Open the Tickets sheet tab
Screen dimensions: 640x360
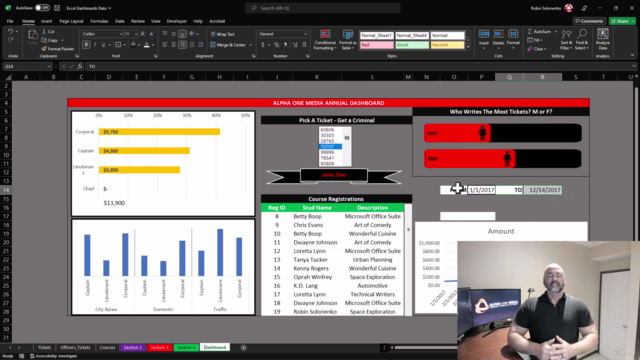point(44,347)
